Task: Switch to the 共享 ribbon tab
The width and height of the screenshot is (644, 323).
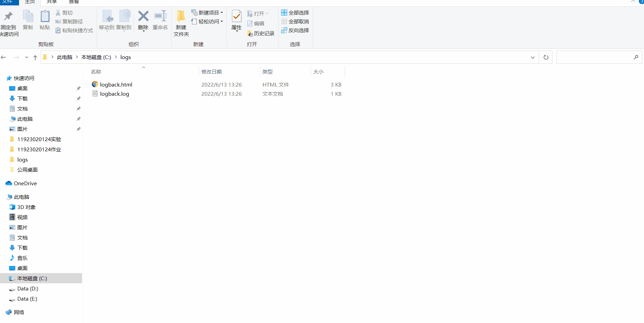Action: click(51, 2)
